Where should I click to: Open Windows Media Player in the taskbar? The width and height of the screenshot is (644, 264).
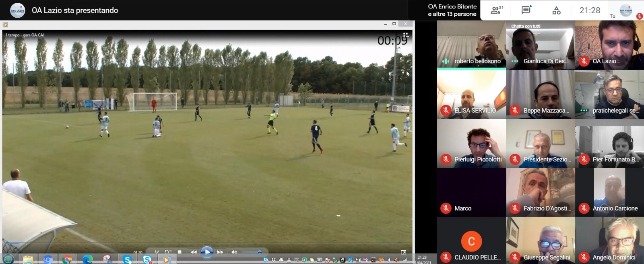[166, 260]
